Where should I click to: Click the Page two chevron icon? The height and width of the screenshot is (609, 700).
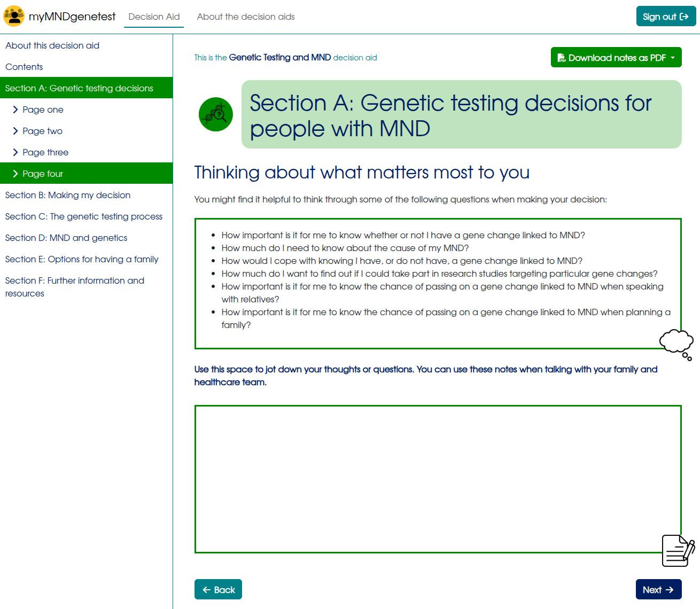click(x=15, y=131)
